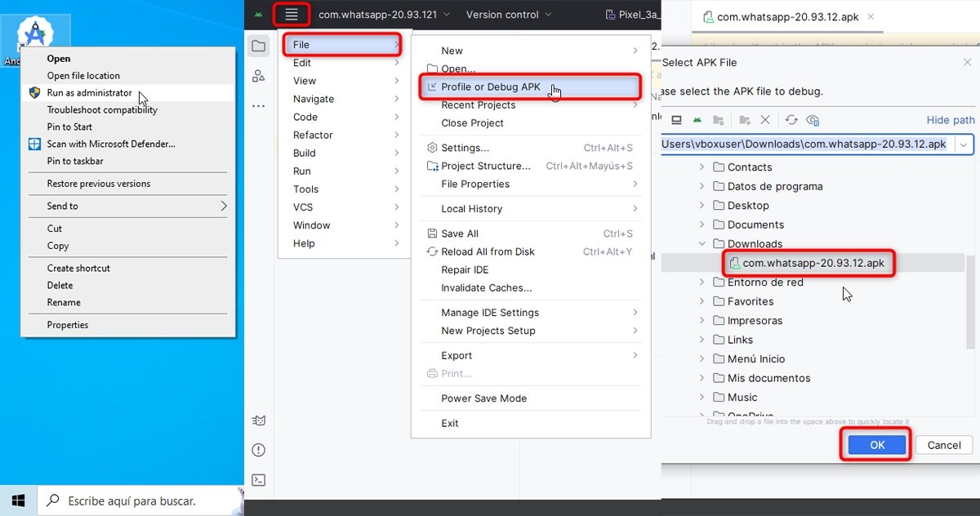Image resolution: width=980 pixels, height=516 pixels.
Task: Click the Problems exclamation icon in sidebar
Action: 259,450
